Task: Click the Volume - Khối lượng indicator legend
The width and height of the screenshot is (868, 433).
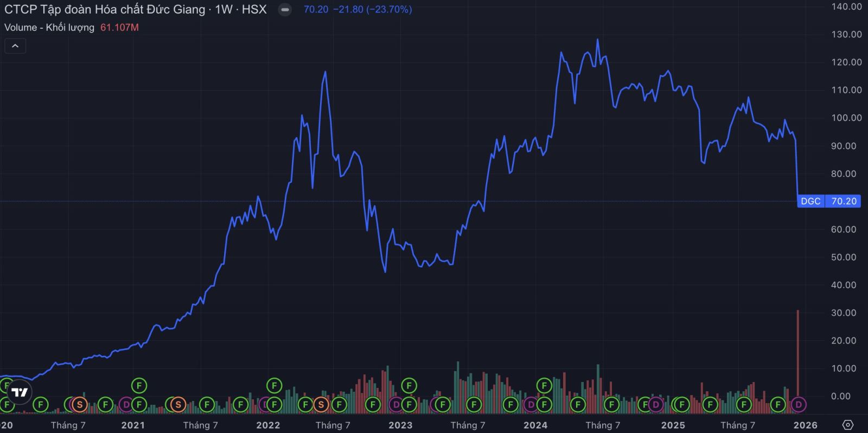Action: (49, 27)
